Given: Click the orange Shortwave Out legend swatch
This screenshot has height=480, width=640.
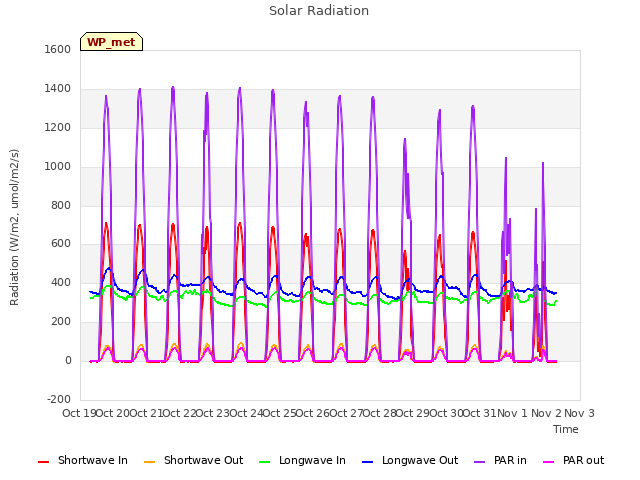Looking at the screenshot, I should tap(150, 462).
